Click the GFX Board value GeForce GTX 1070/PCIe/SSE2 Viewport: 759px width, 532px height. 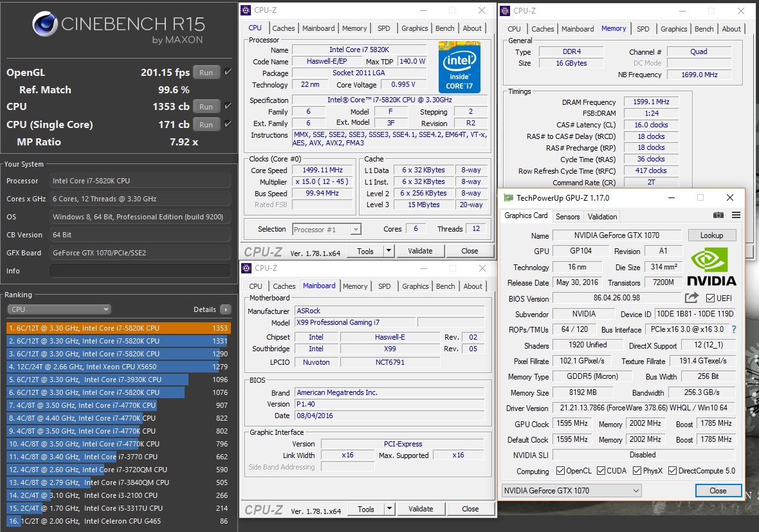140,253
